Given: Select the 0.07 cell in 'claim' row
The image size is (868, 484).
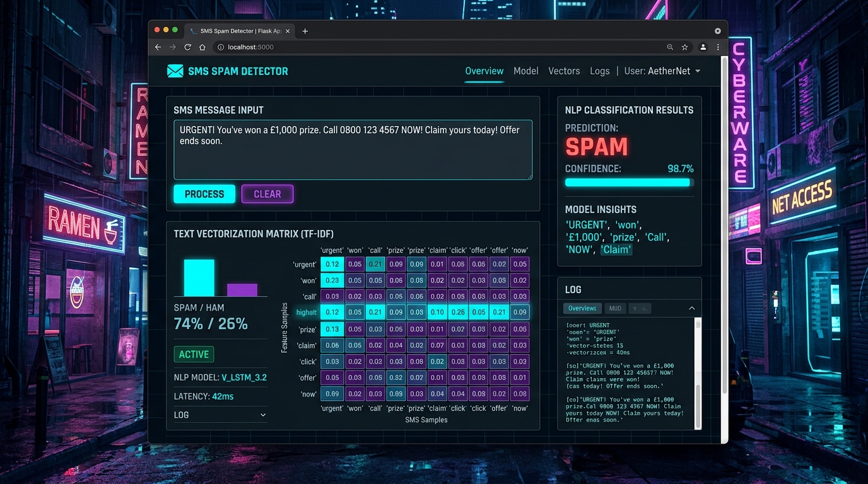Looking at the screenshot, I should pos(437,345).
